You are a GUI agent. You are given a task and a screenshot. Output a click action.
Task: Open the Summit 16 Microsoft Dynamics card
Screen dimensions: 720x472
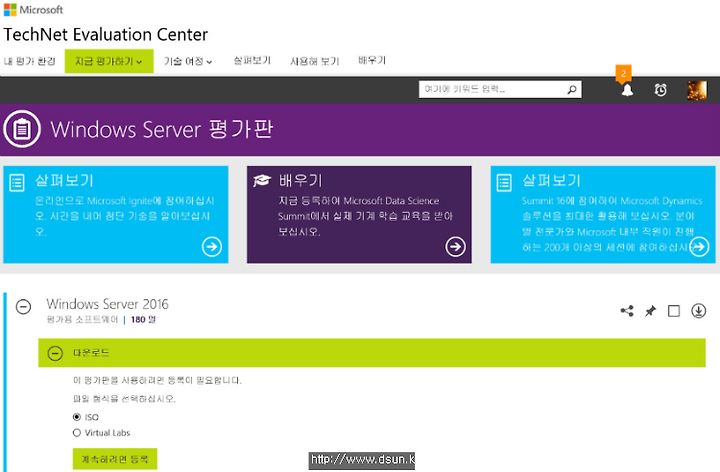(603, 214)
